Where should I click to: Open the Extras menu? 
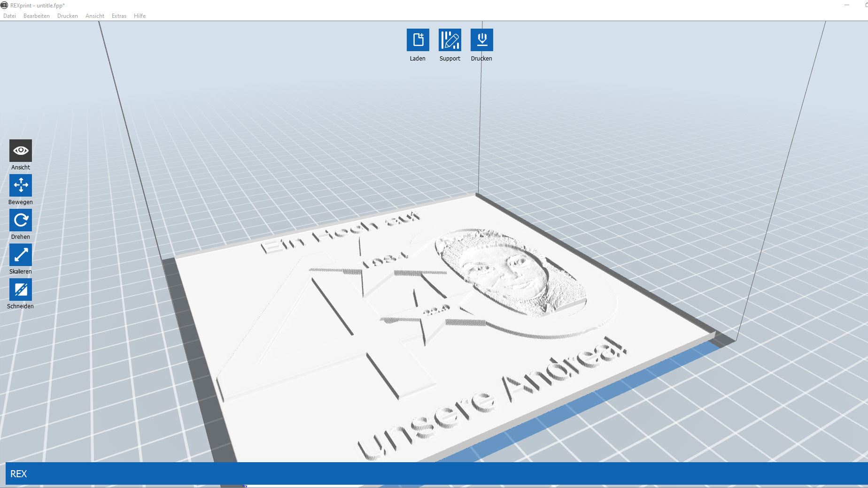pyautogui.click(x=119, y=16)
